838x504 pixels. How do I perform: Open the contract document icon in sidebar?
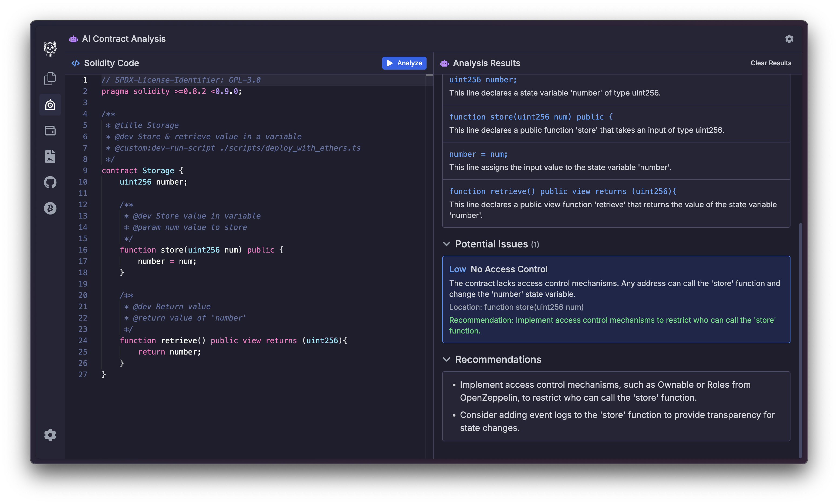pyautogui.click(x=50, y=156)
